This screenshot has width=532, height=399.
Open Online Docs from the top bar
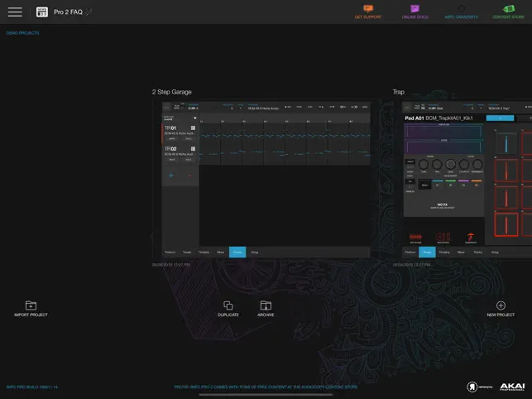click(415, 12)
